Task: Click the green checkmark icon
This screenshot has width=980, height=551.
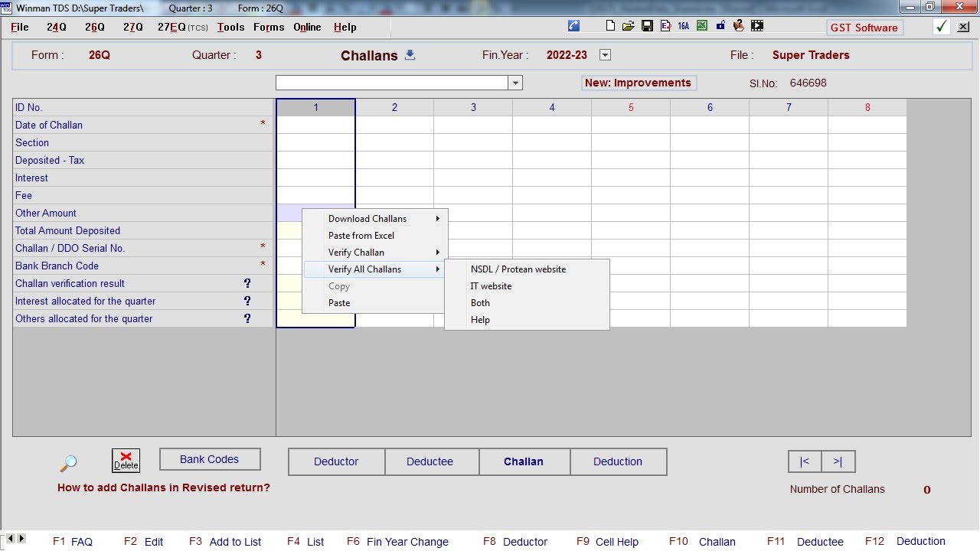Action: 942,27
